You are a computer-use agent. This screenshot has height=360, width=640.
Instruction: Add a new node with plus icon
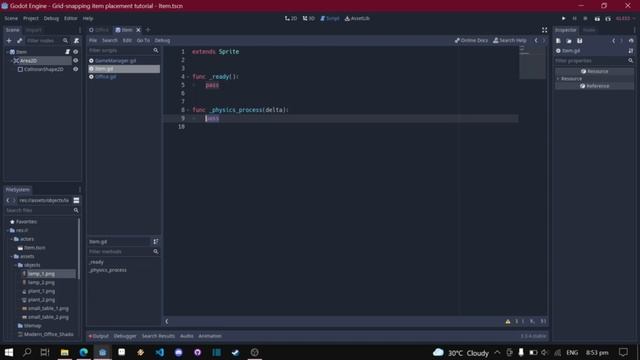click(9, 41)
